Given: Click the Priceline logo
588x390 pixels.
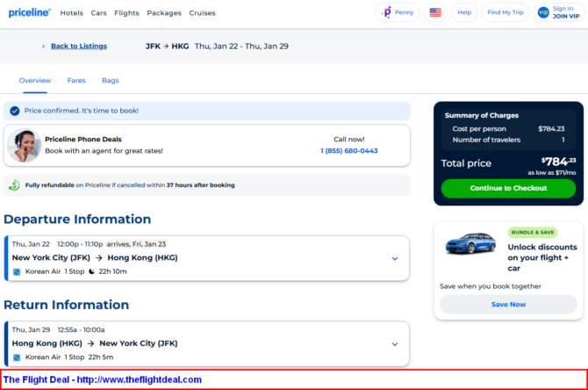Looking at the screenshot, I should (x=29, y=13).
